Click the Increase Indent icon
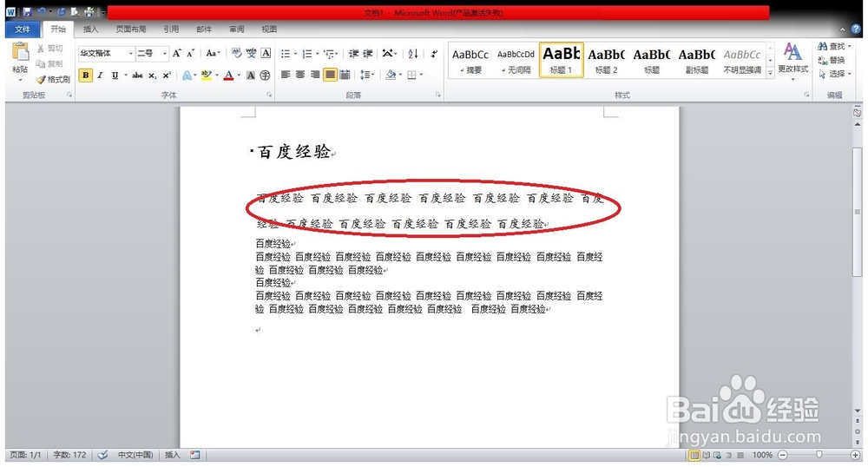The image size is (868, 467). pos(367,54)
